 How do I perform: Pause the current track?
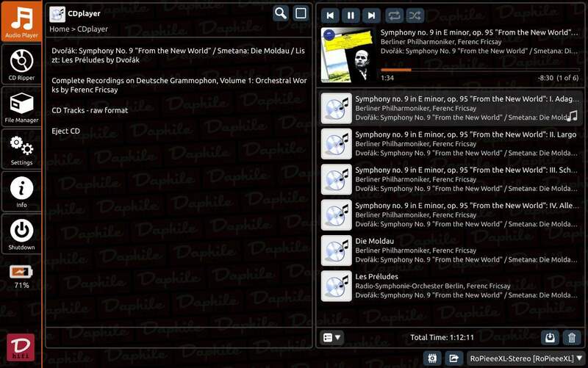[351, 15]
